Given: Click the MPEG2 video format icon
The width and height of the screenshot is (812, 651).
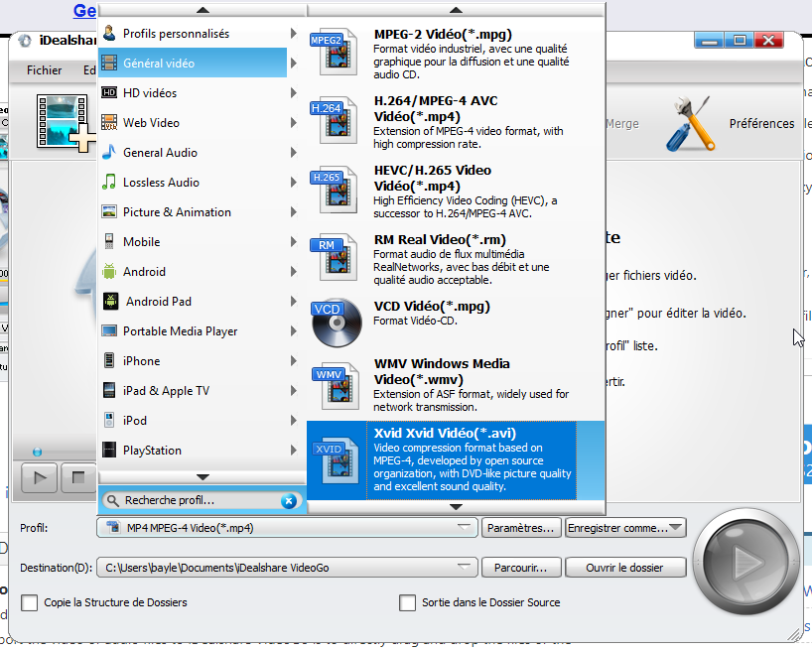Looking at the screenshot, I should coord(334,52).
